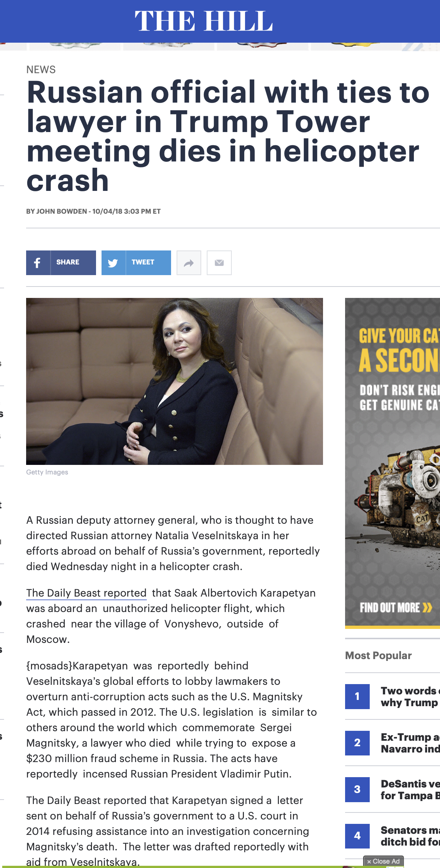Email the article via the envelope icon

click(219, 263)
